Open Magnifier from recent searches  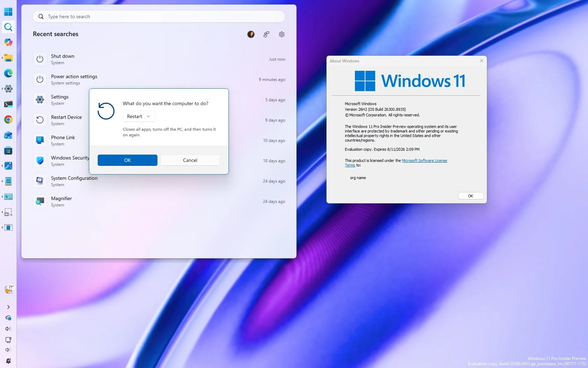click(x=159, y=202)
